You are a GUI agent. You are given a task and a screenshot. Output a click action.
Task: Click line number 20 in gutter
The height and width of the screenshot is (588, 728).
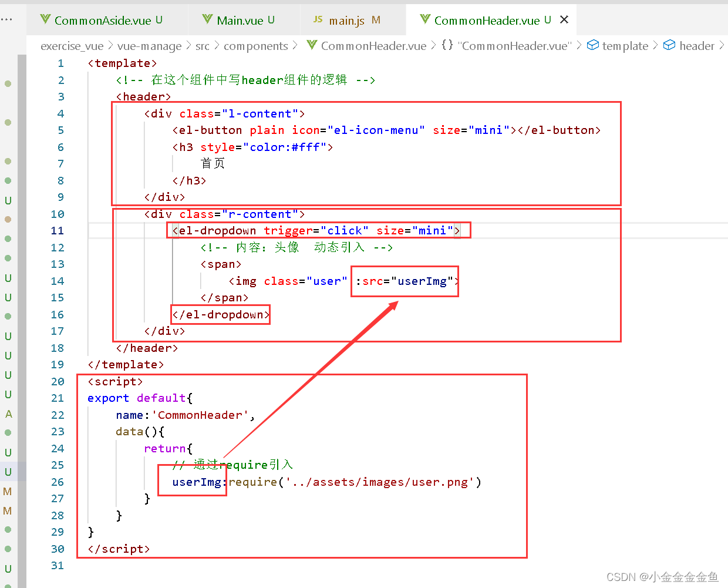[57, 382]
